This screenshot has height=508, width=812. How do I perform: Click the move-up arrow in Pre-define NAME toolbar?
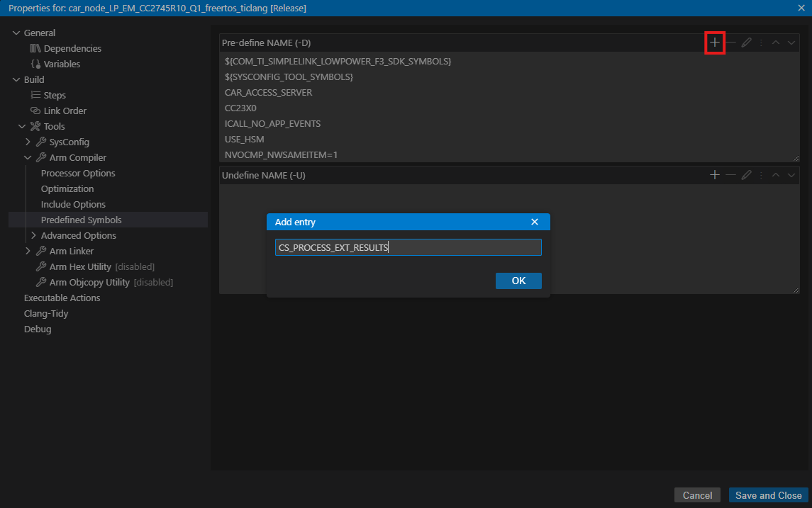[x=776, y=43]
